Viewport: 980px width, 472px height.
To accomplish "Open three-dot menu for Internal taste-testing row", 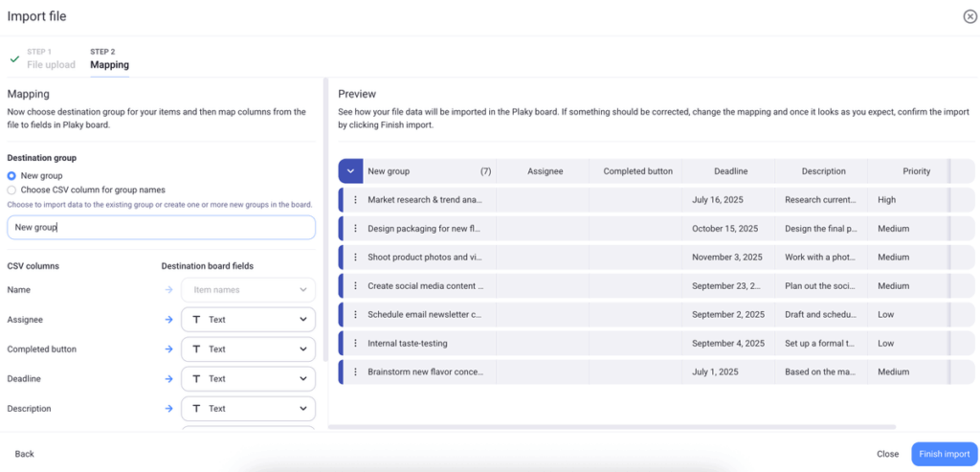I will point(355,343).
